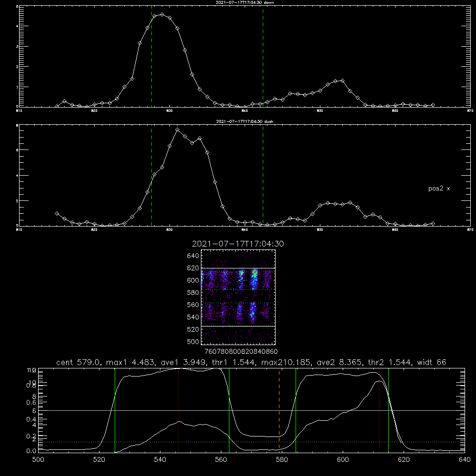Click the orange dashed center line at 579
This screenshot has width=476, height=476.
coord(279,410)
